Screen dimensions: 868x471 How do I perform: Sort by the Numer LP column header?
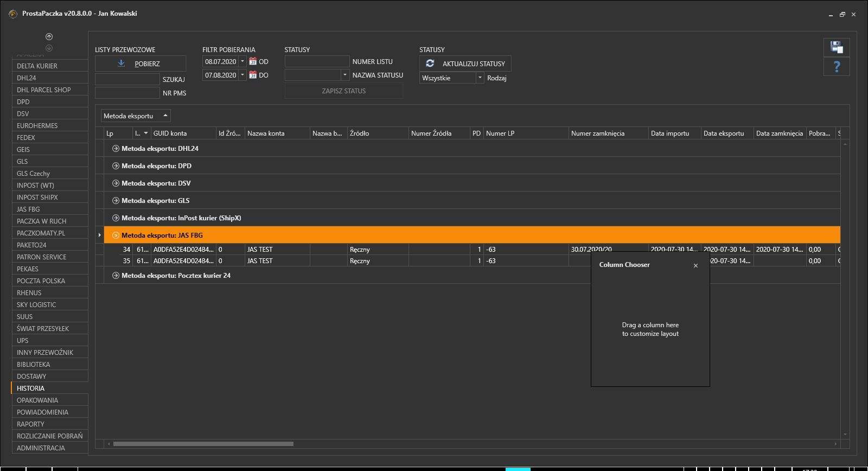click(x=526, y=133)
